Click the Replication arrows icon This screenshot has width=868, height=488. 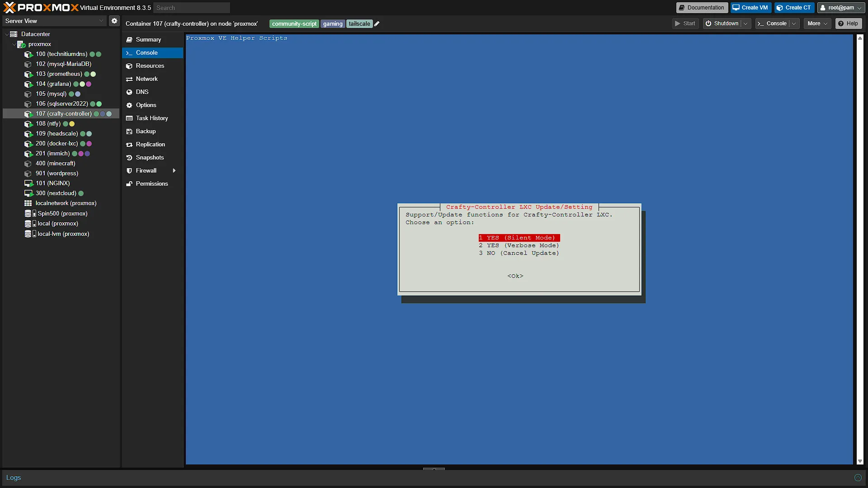(x=129, y=145)
